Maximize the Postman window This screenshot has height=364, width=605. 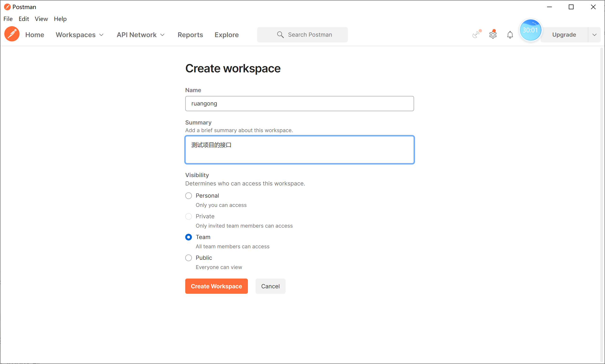[x=571, y=7]
